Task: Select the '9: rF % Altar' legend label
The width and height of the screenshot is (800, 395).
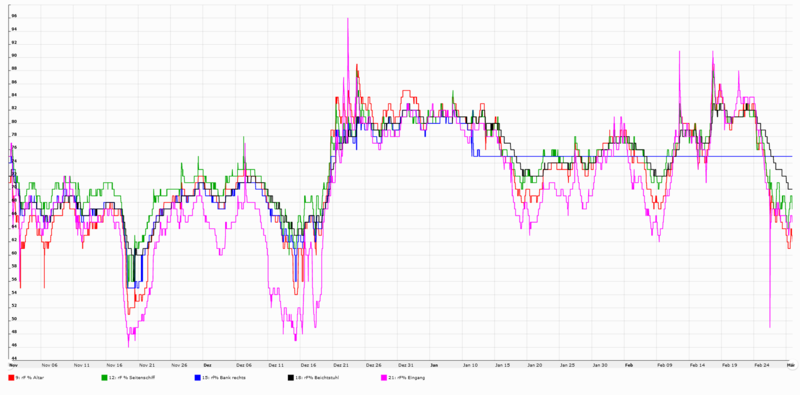Action: click(30, 378)
